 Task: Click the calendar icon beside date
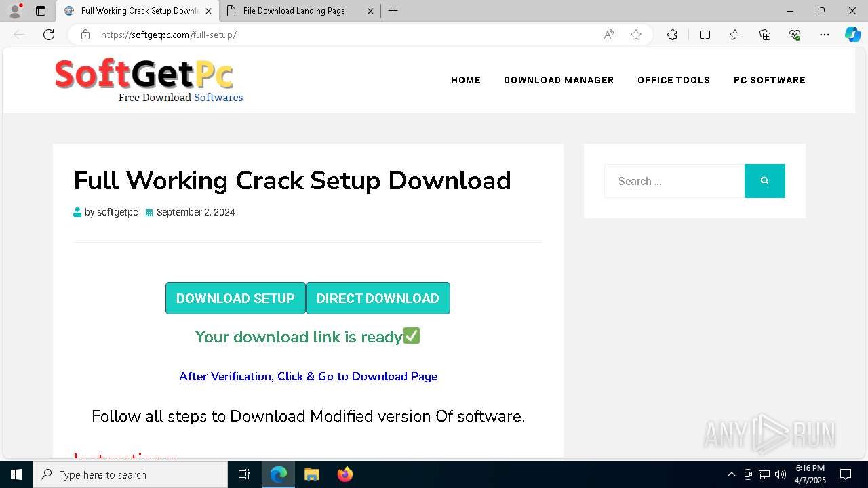149,212
